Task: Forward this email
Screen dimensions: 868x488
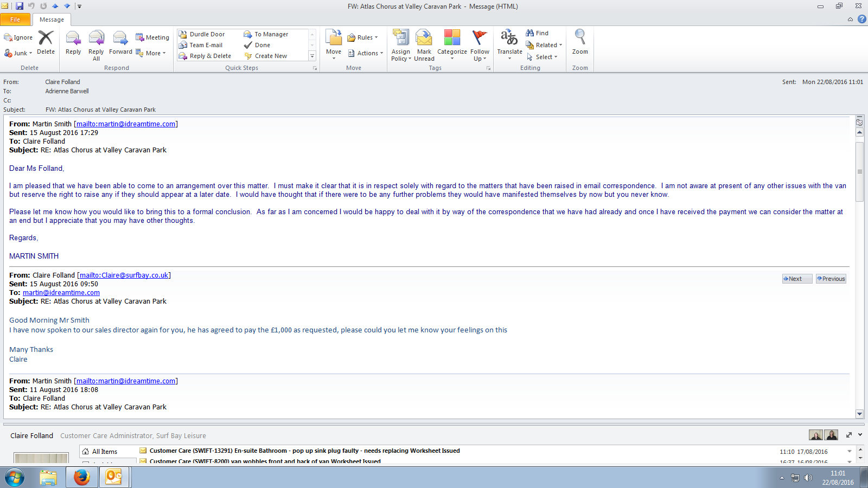Action: tap(120, 43)
